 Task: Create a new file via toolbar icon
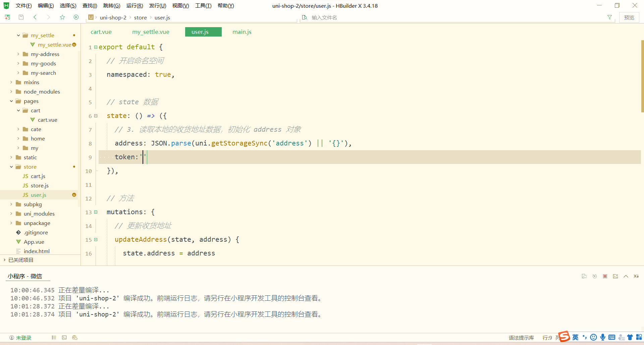point(7,17)
